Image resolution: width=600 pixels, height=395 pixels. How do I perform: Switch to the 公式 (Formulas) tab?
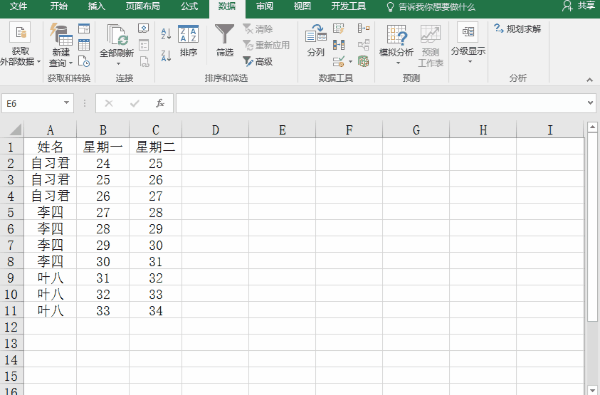click(x=189, y=7)
